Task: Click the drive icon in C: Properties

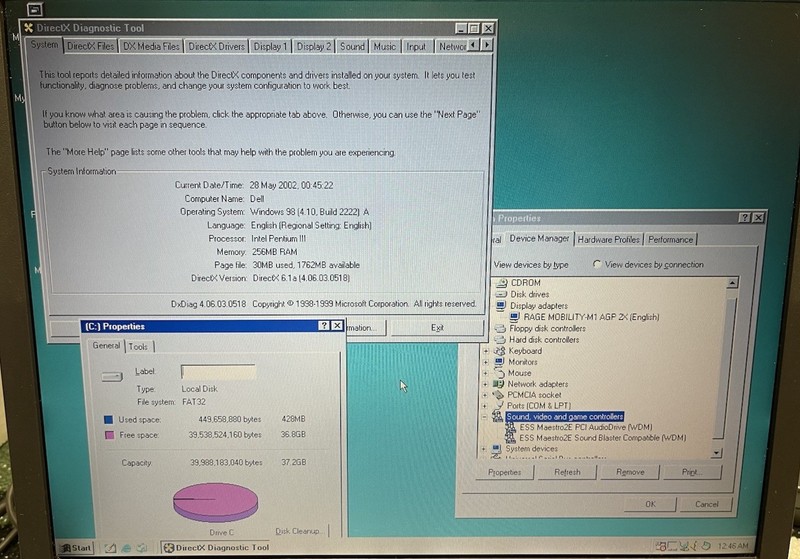Action: 112,376
